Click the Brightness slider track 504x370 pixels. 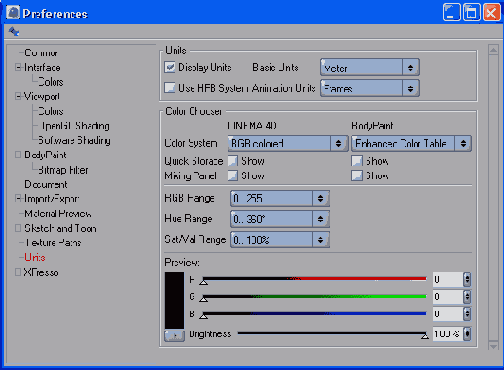click(x=332, y=333)
